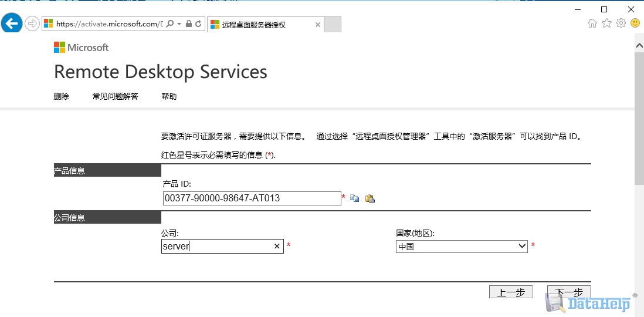The width and height of the screenshot is (644, 317).
Task: Click the browser back arrow button
Action: point(12,23)
